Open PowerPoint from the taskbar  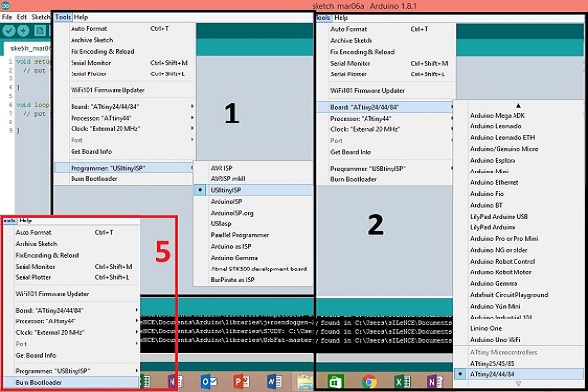click(241, 382)
